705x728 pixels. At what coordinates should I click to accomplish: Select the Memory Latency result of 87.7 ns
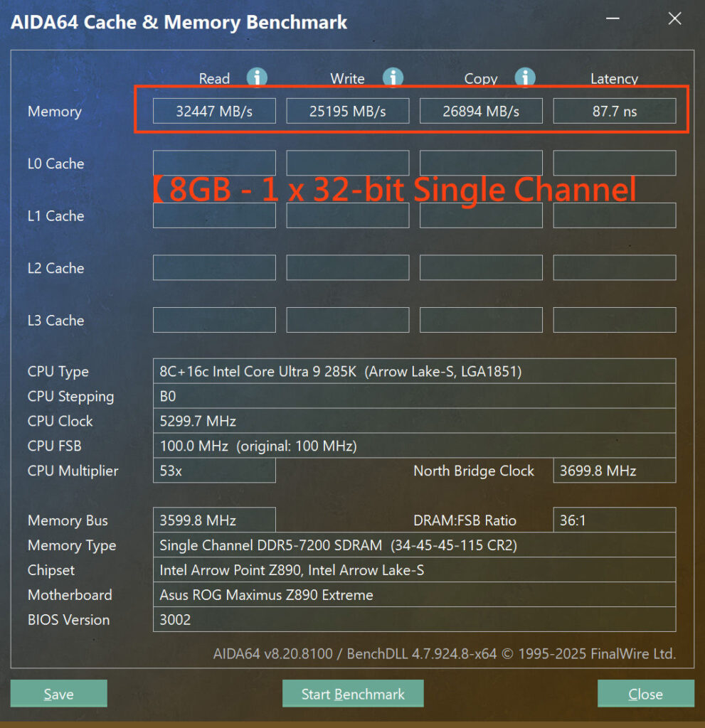pos(614,110)
